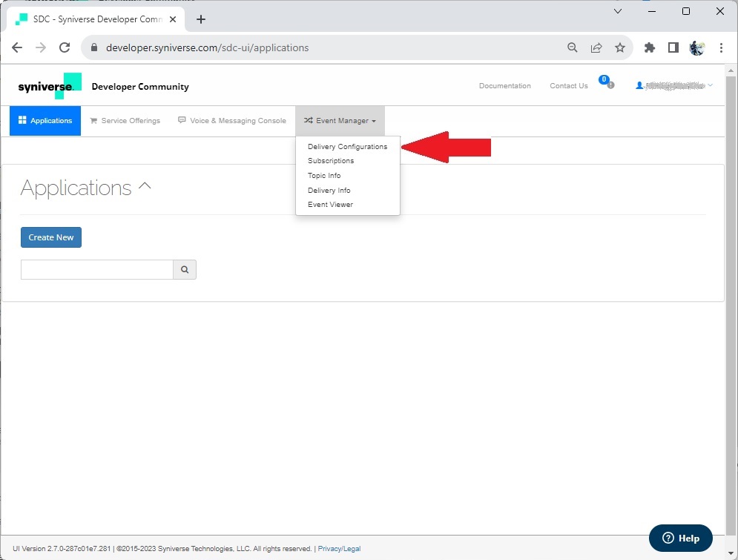
Task: Click the browser address bar URL
Action: click(x=207, y=47)
